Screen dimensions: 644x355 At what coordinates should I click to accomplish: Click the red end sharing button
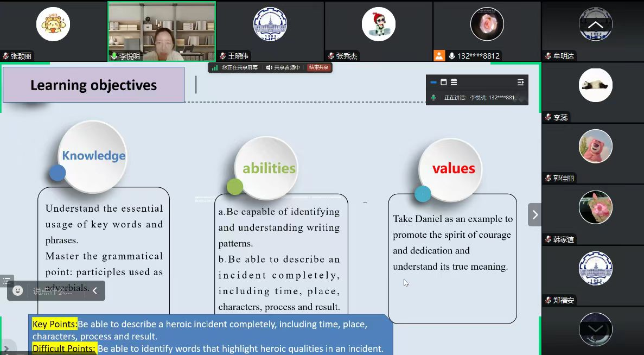pyautogui.click(x=318, y=68)
